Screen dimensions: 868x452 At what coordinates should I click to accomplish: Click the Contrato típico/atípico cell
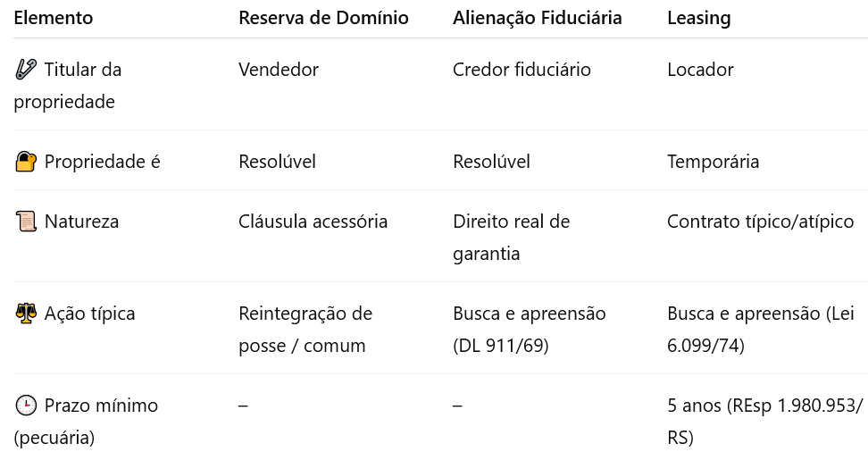click(x=760, y=221)
